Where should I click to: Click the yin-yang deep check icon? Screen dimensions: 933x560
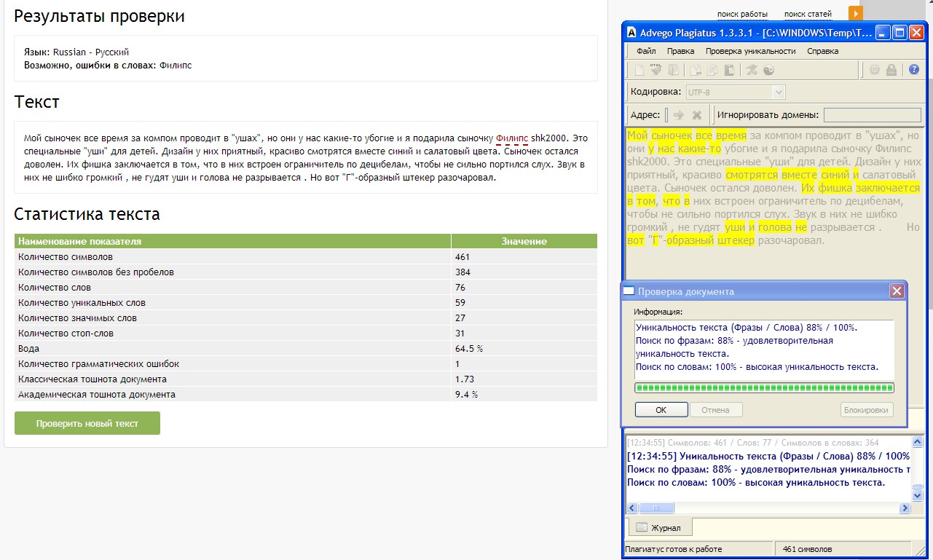click(768, 70)
